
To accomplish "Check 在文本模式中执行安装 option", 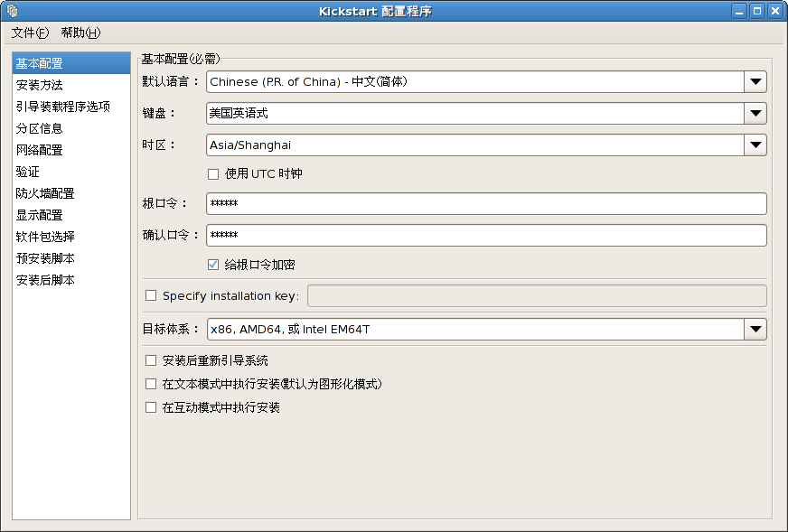I will (x=151, y=384).
